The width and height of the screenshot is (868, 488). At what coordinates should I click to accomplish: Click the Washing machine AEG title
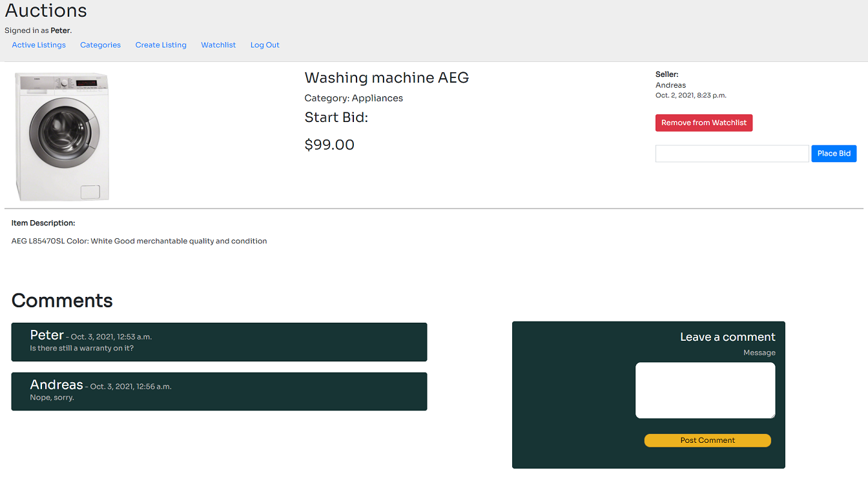386,78
